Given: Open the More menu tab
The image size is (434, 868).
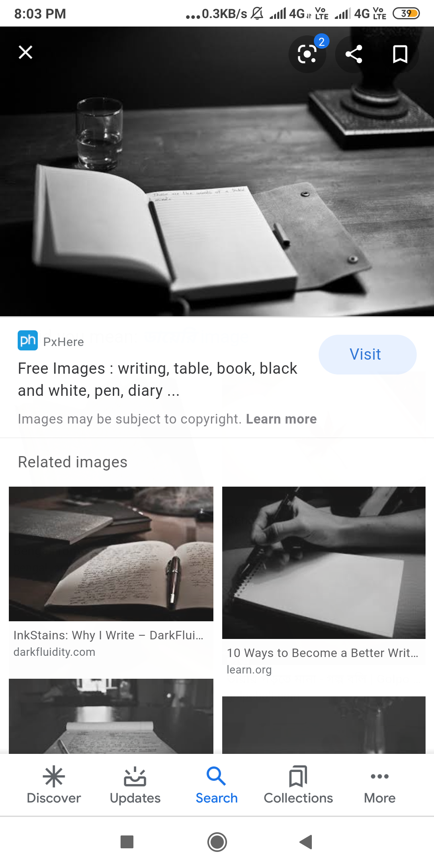Looking at the screenshot, I should tap(380, 785).
